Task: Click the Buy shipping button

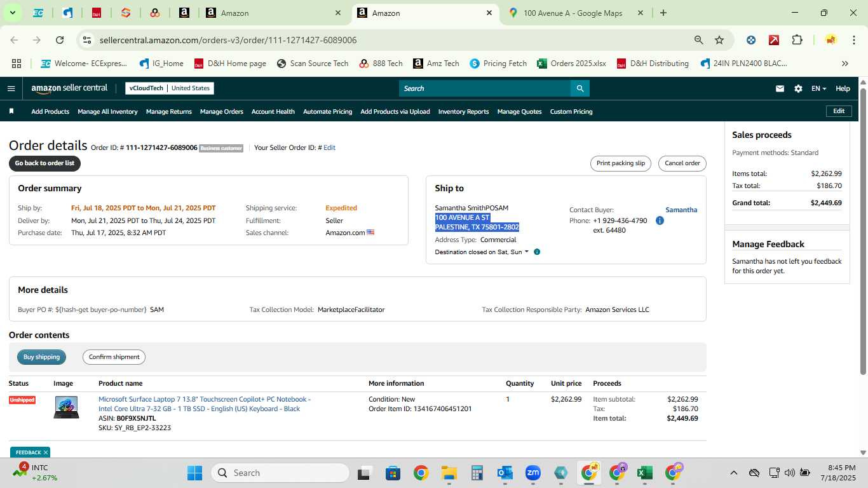Action: coord(41,357)
